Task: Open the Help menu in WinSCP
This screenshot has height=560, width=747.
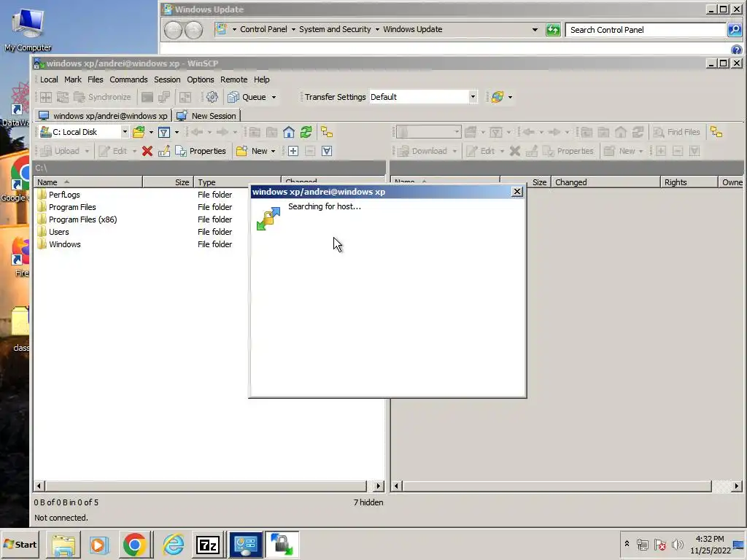Action: pos(262,79)
